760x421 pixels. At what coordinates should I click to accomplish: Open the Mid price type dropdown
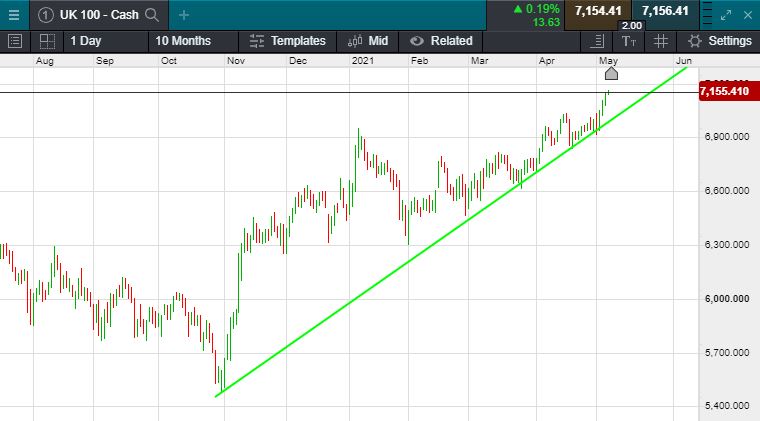click(x=368, y=41)
